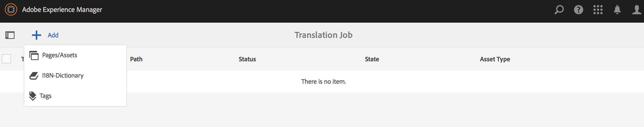Choose Tags from the Add menu
Screen dimensions: 644x127
point(45,96)
